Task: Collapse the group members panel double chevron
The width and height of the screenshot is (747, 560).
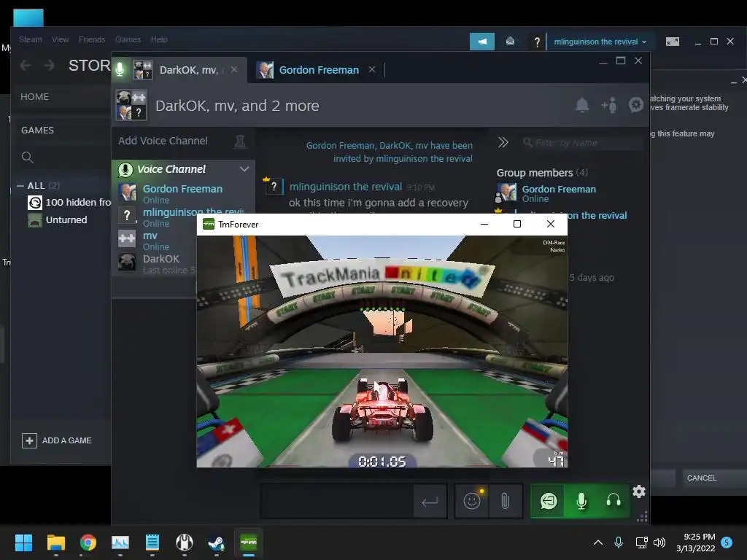Action: (503, 142)
